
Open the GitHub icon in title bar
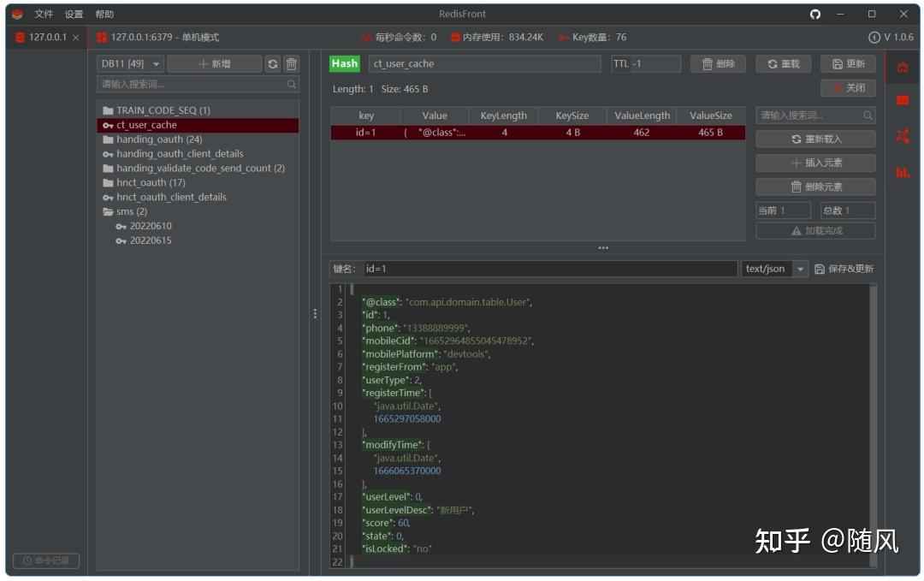[x=815, y=15]
